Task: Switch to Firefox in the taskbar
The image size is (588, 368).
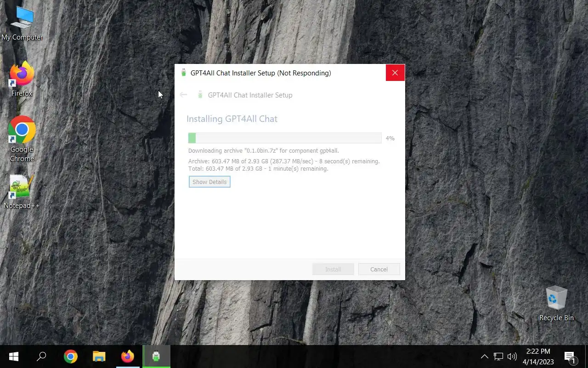Action: (x=128, y=356)
